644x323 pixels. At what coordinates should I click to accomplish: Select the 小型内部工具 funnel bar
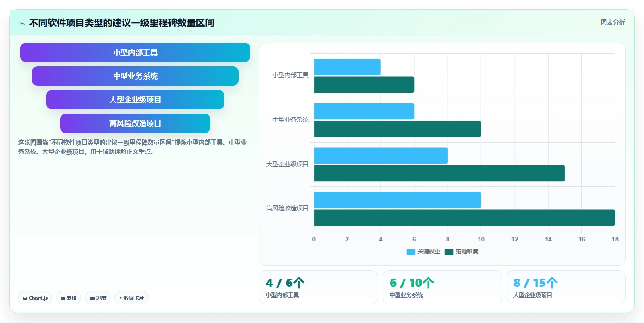(x=135, y=52)
